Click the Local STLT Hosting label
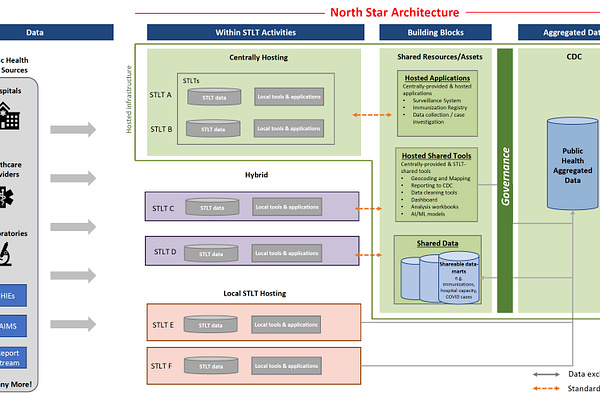 (255, 293)
